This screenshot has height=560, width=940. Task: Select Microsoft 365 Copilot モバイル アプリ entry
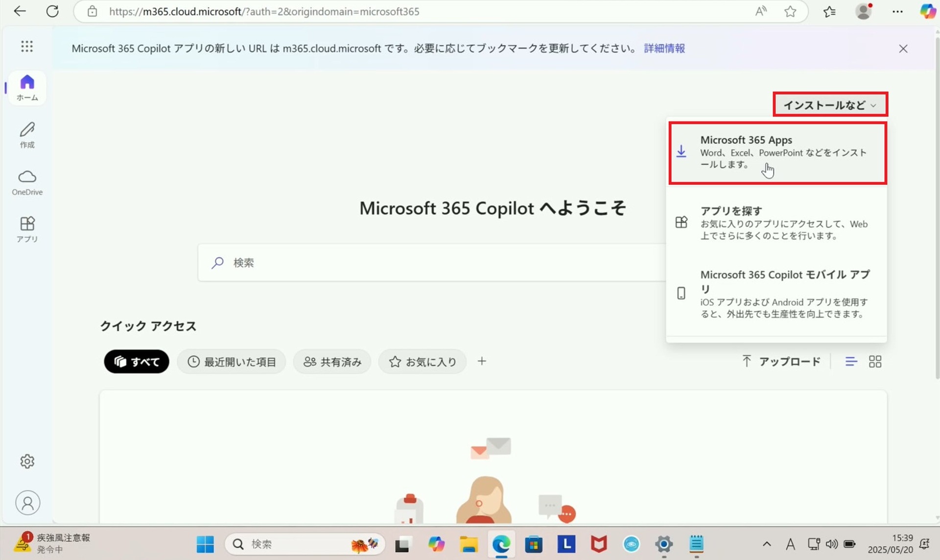[776, 294]
